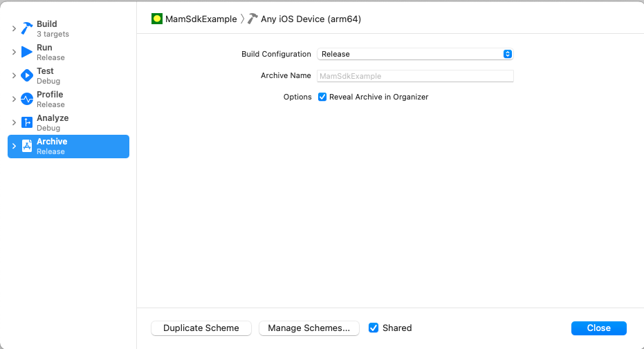
Task: Expand the Build action disclosure chevron
Action: coord(14,28)
